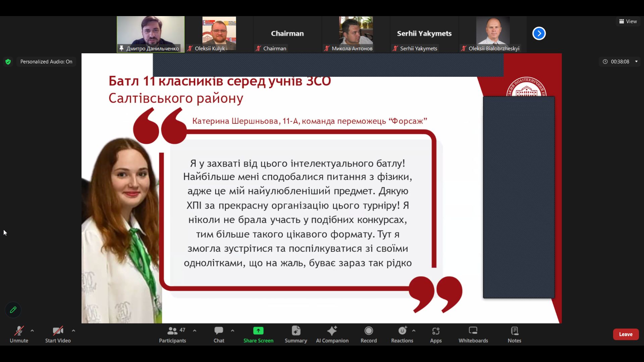Unmute the microphone
This screenshot has width=644, height=362.
click(x=19, y=331)
